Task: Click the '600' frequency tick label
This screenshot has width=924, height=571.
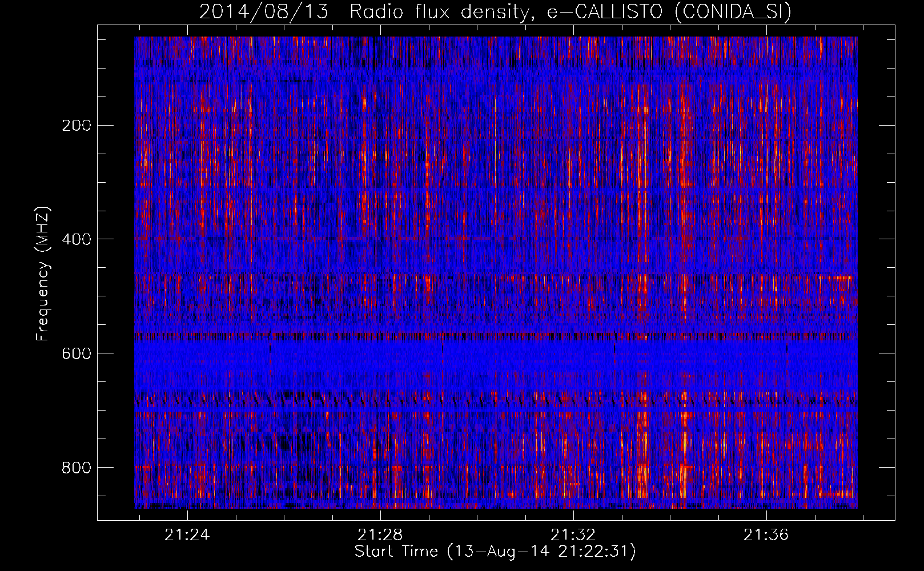Action: [76, 353]
